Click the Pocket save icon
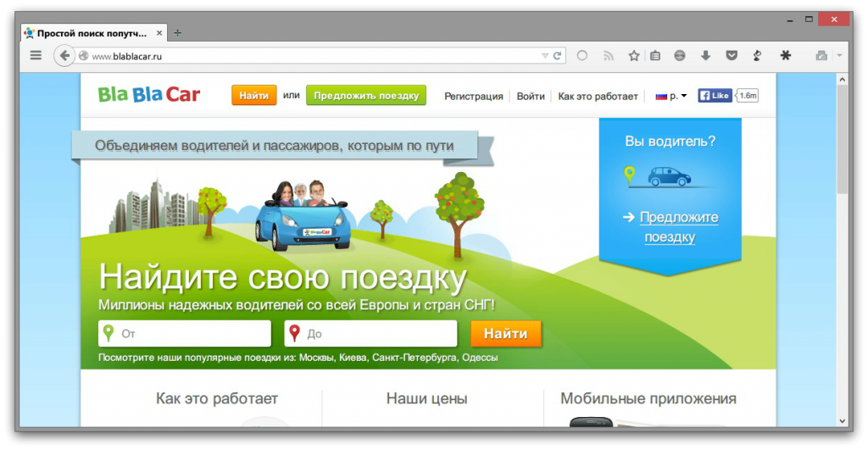The image size is (868, 450). click(731, 56)
